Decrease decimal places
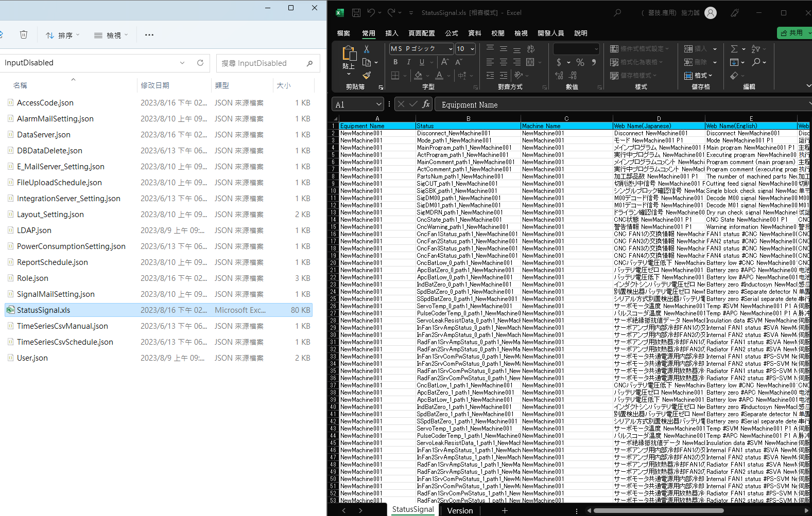Image resolution: width=812 pixels, height=516 pixels. [573, 76]
